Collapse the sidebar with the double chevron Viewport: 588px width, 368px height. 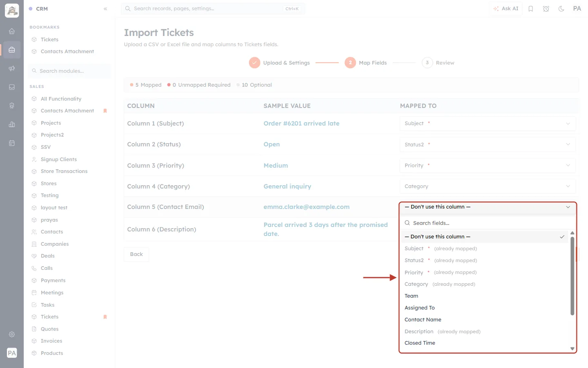(105, 9)
